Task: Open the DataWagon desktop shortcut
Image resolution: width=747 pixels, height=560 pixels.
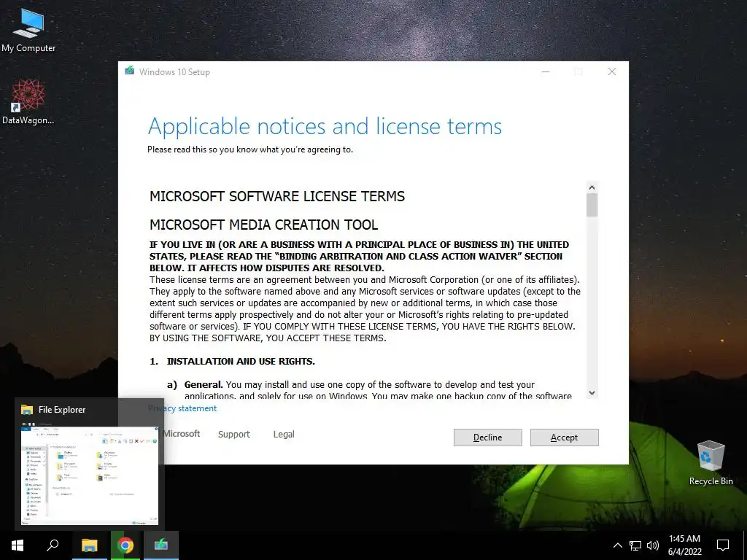Action: click(x=28, y=102)
